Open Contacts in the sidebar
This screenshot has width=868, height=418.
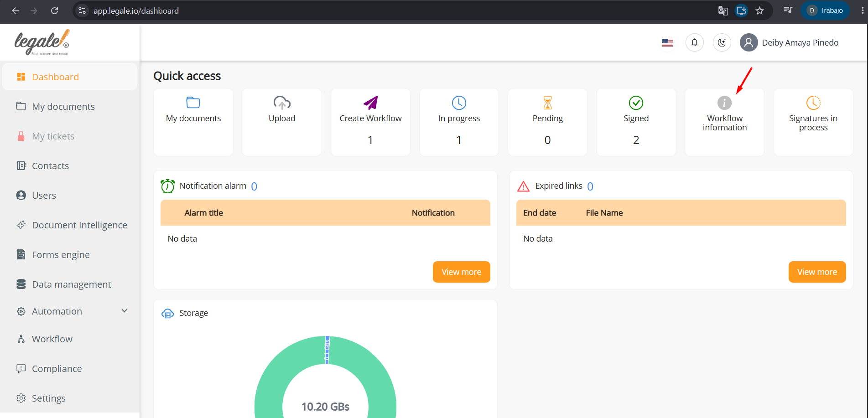click(x=70, y=165)
